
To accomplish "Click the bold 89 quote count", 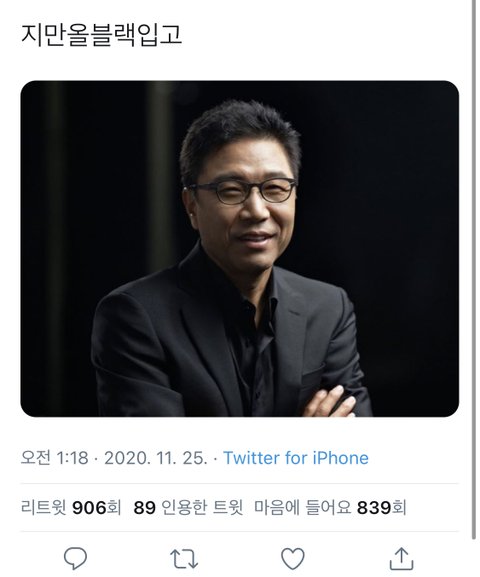I will coord(144,508).
